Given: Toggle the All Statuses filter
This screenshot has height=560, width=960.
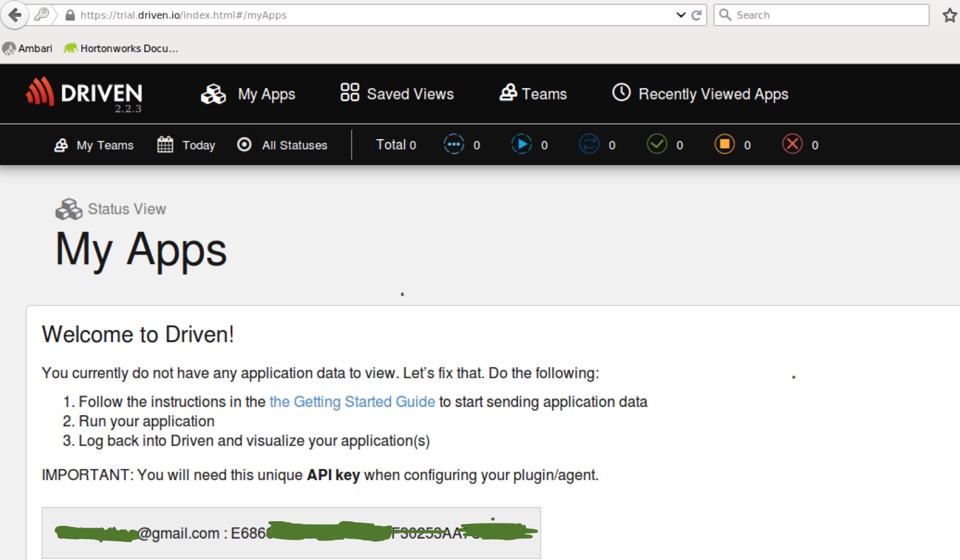Looking at the screenshot, I should [x=282, y=145].
